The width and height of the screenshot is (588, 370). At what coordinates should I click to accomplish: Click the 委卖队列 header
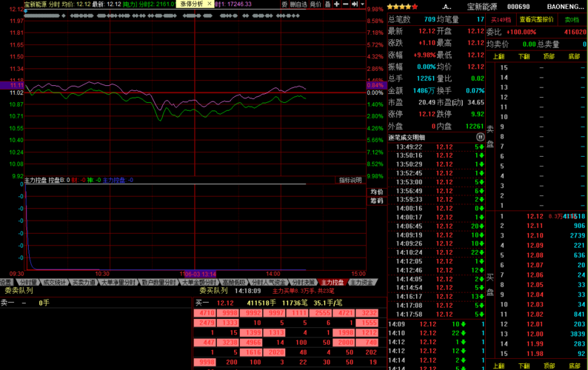click(x=19, y=291)
